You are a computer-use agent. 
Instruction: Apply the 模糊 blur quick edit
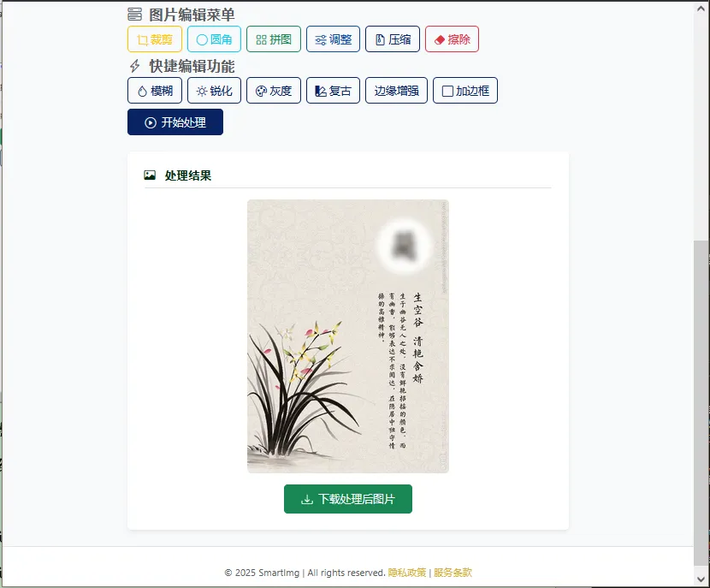[x=155, y=91]
